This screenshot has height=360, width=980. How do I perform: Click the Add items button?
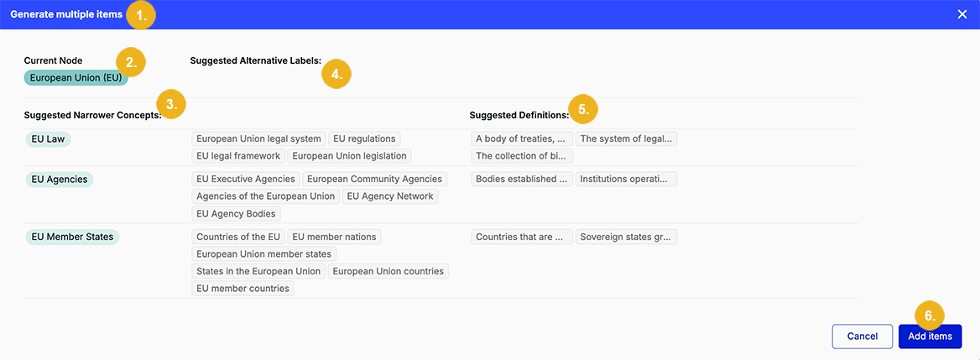tap(930, 337)
